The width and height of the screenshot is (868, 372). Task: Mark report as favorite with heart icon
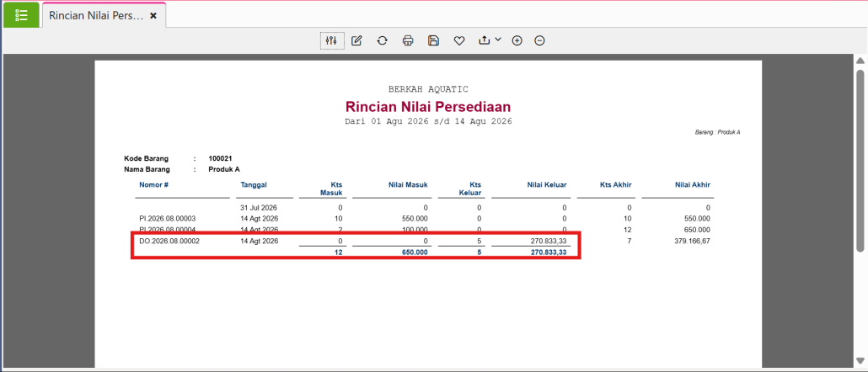[x=459, y=40]
